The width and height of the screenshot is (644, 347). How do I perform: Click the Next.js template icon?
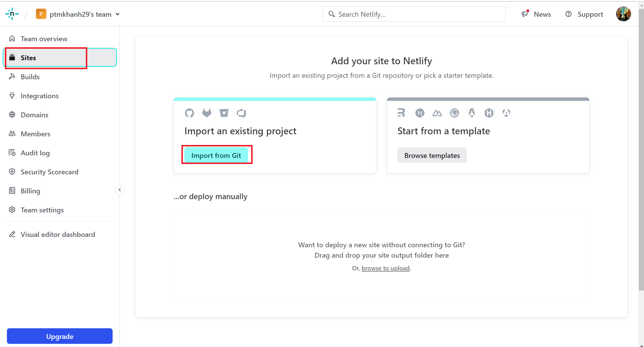coord(420,113)
